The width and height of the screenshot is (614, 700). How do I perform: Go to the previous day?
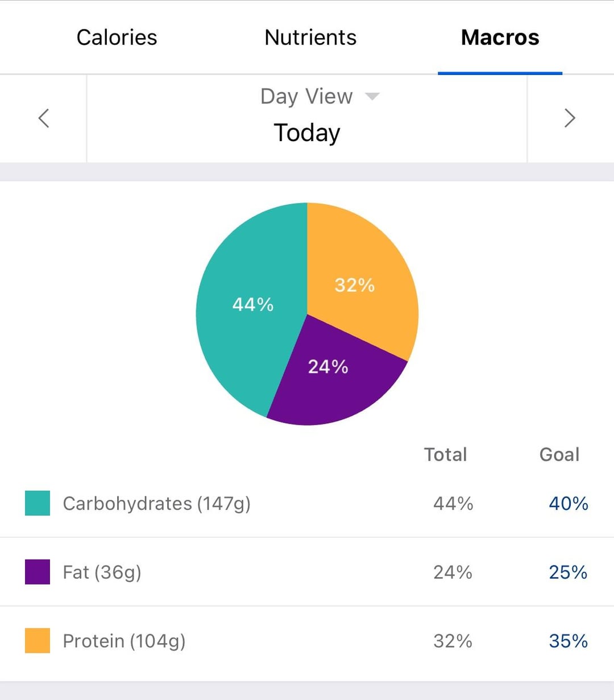point(44,118)
